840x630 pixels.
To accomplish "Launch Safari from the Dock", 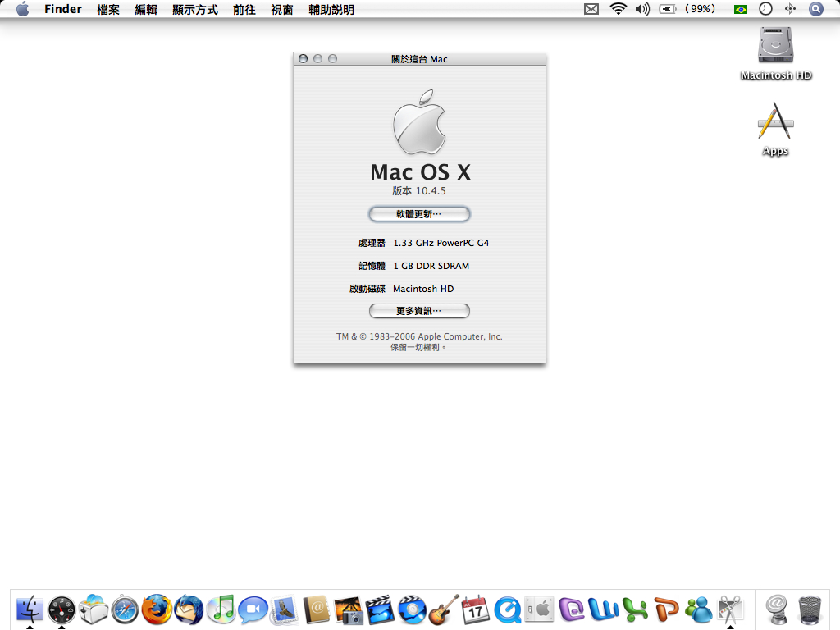I will 125,609.
